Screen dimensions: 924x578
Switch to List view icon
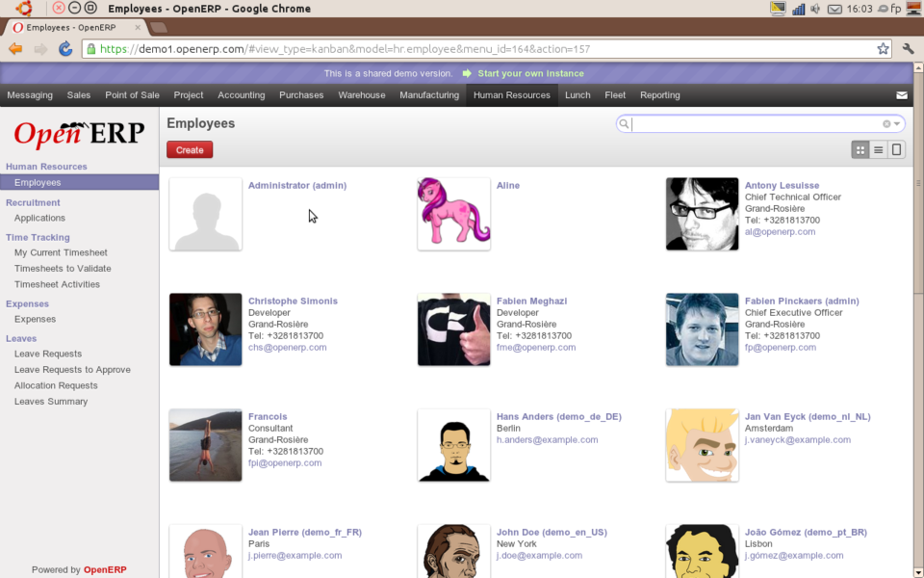tap(878, 150)
